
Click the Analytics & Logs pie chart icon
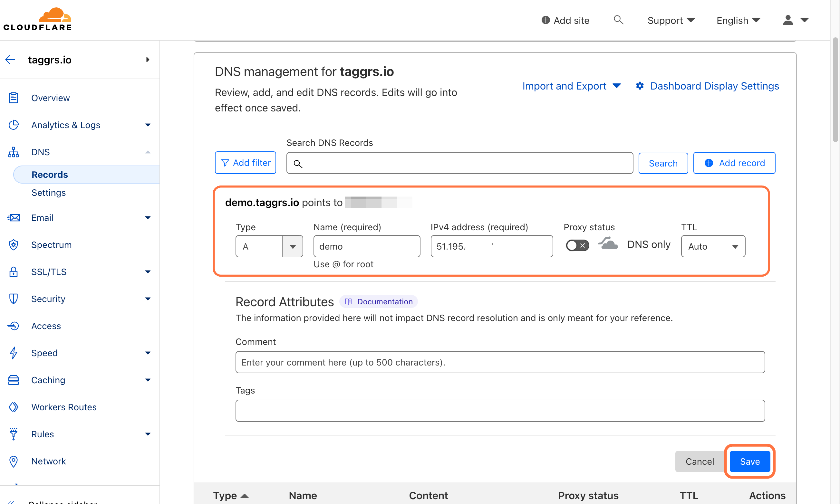coord(13,125)
